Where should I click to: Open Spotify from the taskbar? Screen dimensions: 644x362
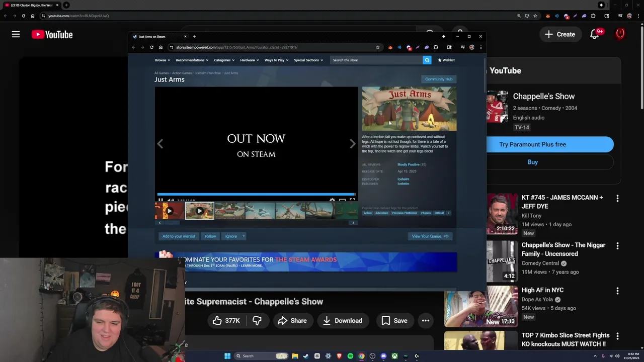point(350,356)
